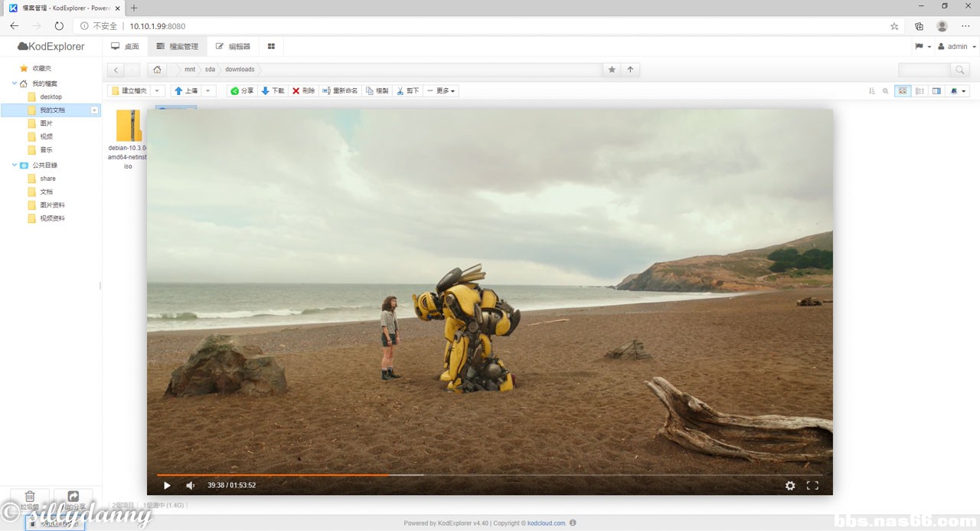This screenshot has height=531, width=980.
Task: Click the 重新命名 rename button
Action: 340,90
